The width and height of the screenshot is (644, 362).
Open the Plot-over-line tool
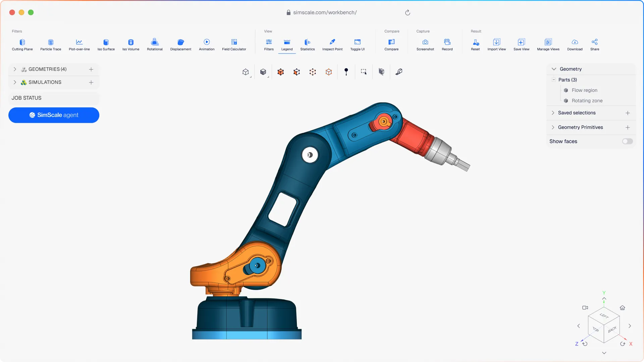pos(79,45)
